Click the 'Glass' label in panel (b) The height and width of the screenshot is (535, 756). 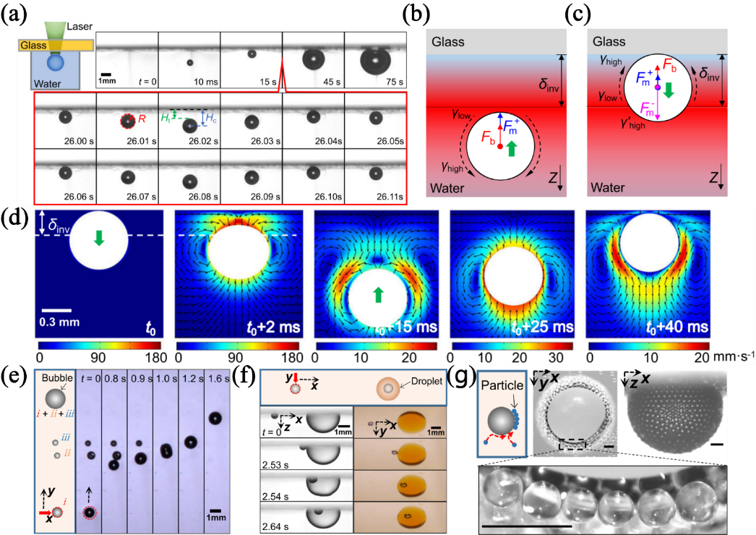click(x=448, y=42)
